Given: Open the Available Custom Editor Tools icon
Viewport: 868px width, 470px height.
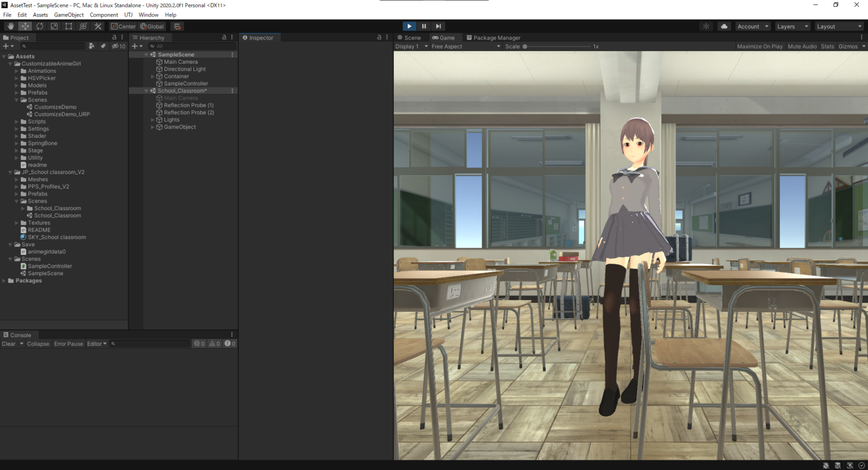Looking at the screenshot, I should click(97, 26).
